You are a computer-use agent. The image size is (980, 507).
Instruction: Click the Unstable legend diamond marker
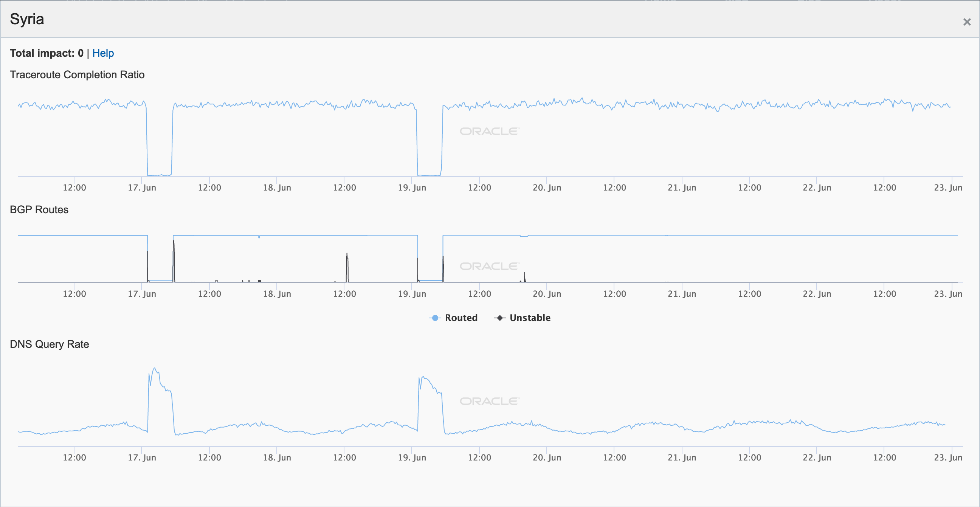(499, 318)
